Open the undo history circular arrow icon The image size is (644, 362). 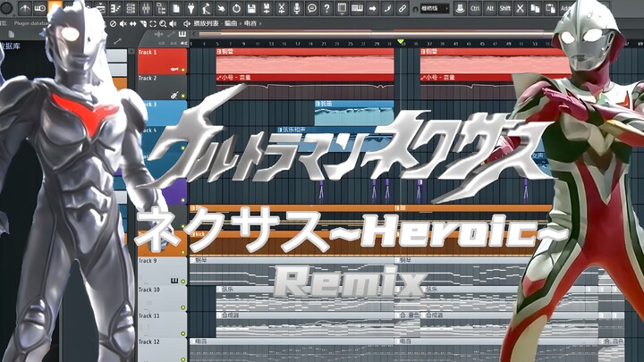click(x=236, y=8)
